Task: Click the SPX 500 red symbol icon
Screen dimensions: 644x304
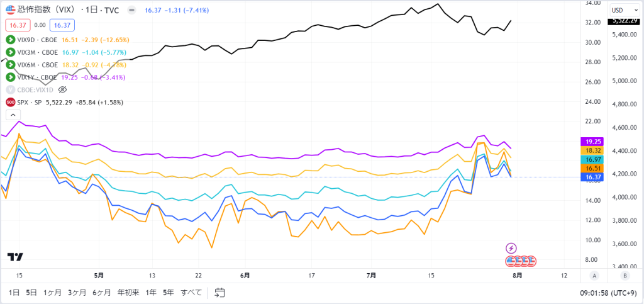Action: click(11, 103)
